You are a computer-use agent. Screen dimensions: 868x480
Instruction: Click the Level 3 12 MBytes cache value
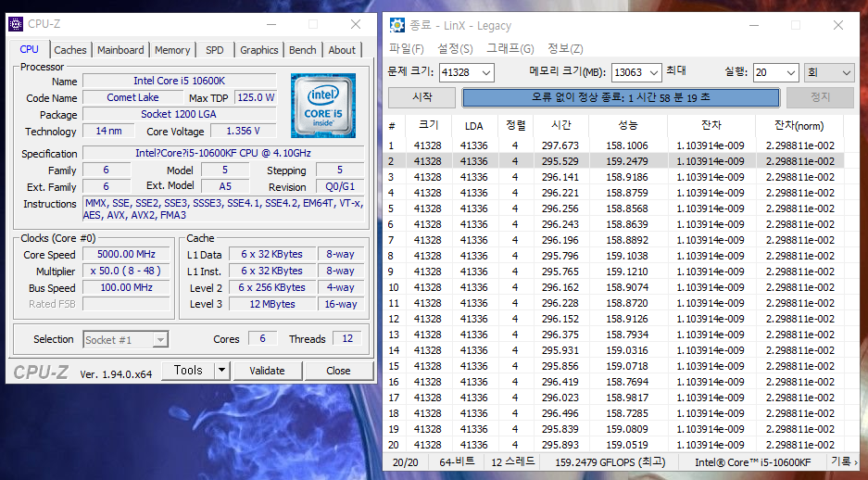tap(271, 304)
